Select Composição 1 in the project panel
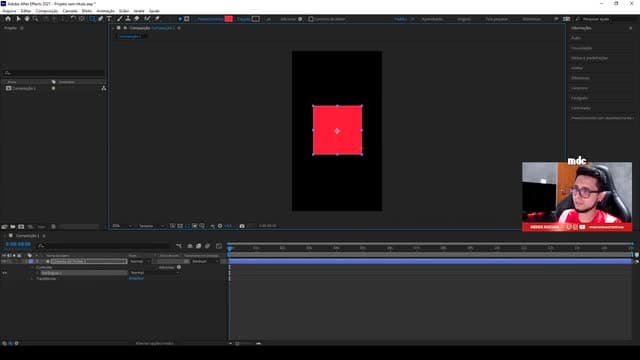Image resolution: width=640 pixels, height=360 pixels. (x=24, y=88)
